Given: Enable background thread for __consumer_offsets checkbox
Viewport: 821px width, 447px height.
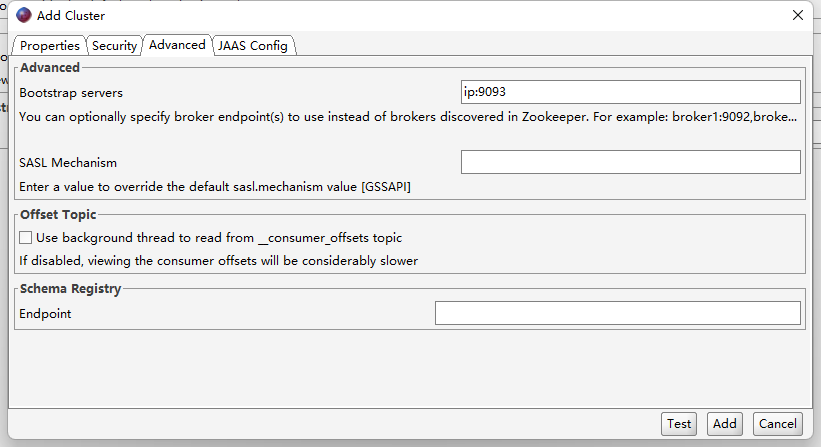Looking at the screenshot, I should tap(26, 238).
